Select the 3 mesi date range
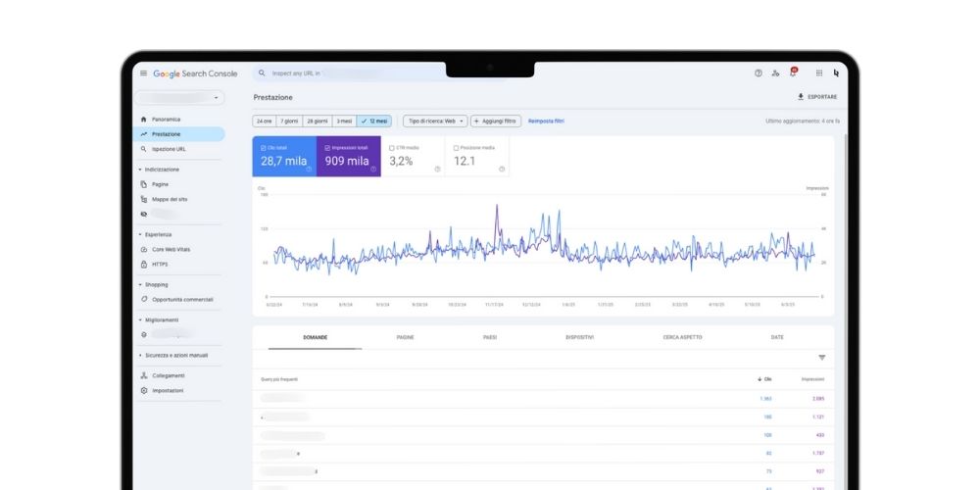The height and width of the screenshot is (490, 980). pos(344,122)
